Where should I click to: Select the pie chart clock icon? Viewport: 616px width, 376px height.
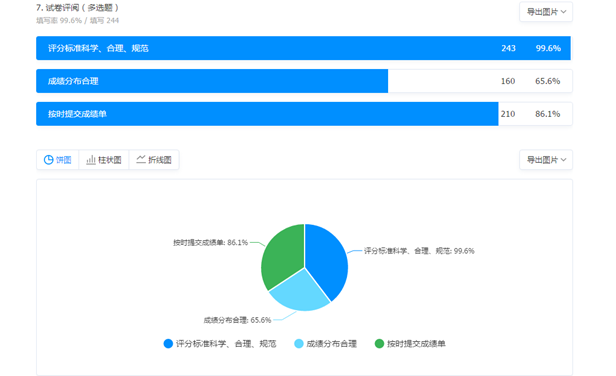[x=48, y=160]
